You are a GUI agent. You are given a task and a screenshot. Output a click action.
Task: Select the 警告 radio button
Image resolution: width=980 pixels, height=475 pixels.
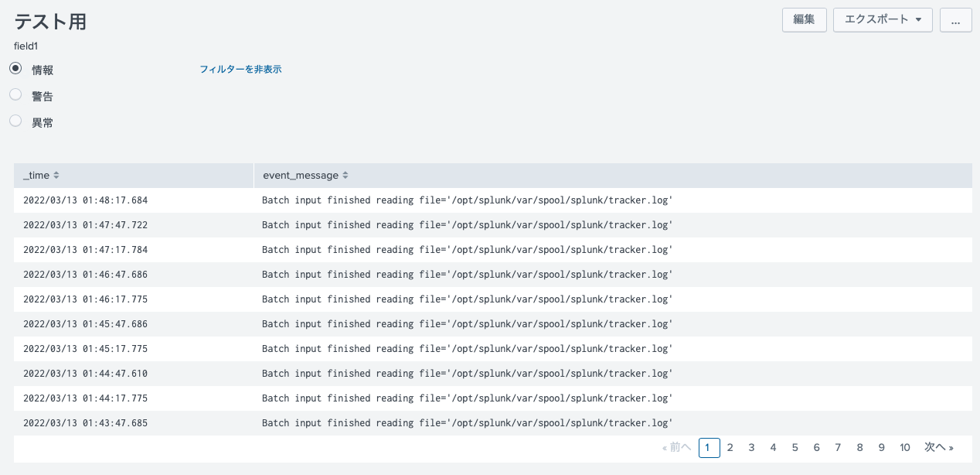pyautogui.click(x=15, y=95)
